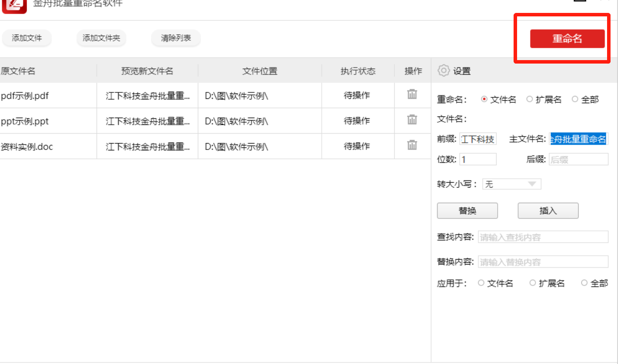Click 添加文件 button
Image resolution: width=618 pixels, height=364 pixels.
tap(27, 38)
